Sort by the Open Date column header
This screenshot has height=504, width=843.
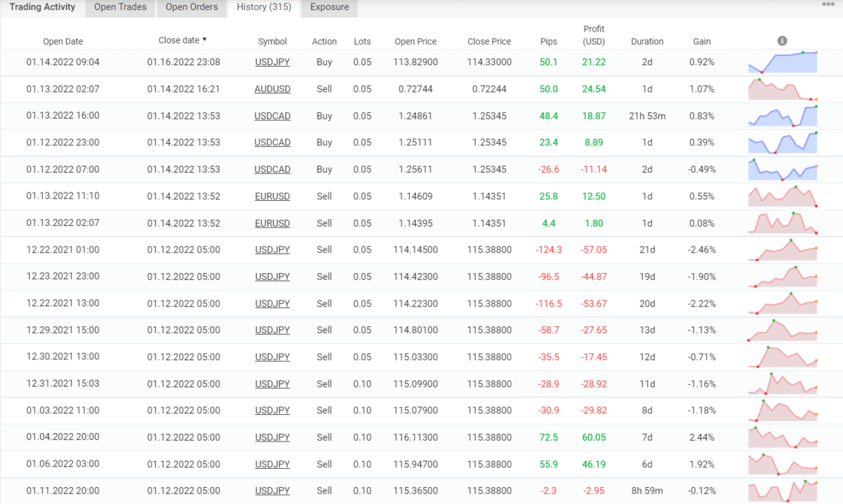[x=63, y=41]
